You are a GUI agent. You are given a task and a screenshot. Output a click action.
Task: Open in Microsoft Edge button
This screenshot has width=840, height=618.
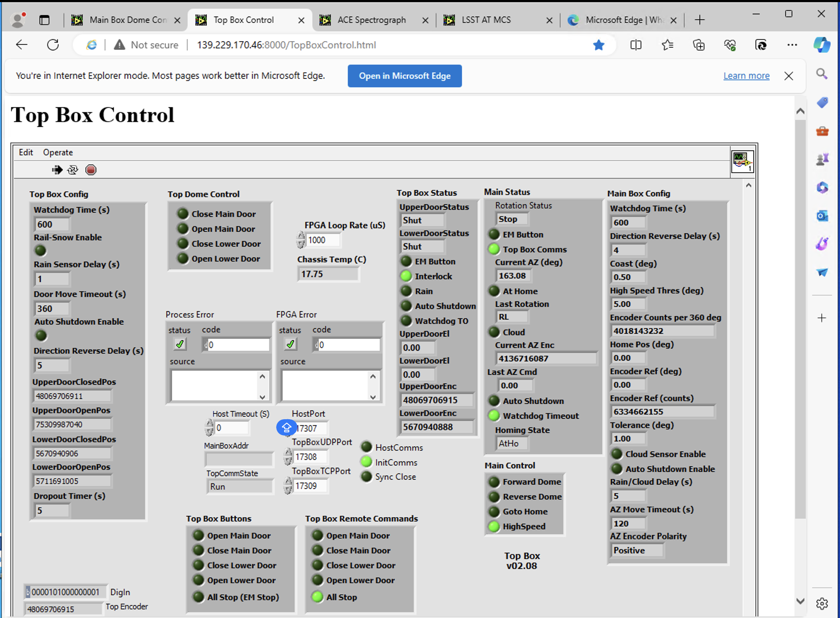click(404, 76)
